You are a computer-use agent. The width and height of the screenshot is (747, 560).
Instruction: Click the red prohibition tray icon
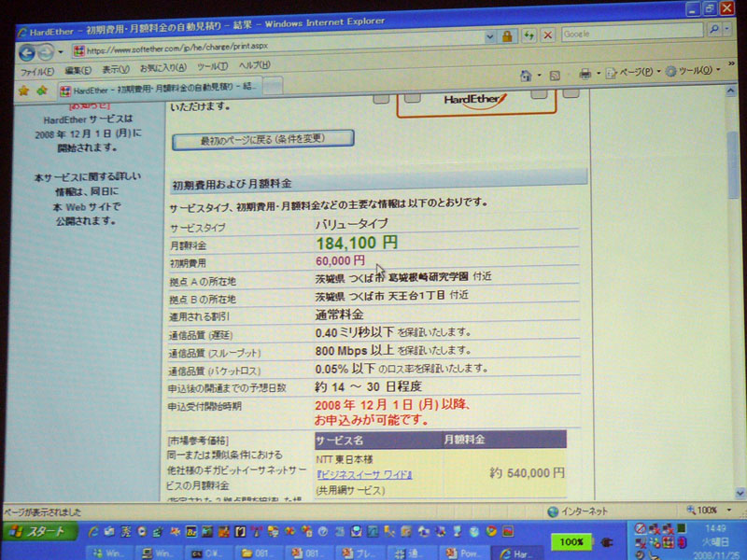641,528
